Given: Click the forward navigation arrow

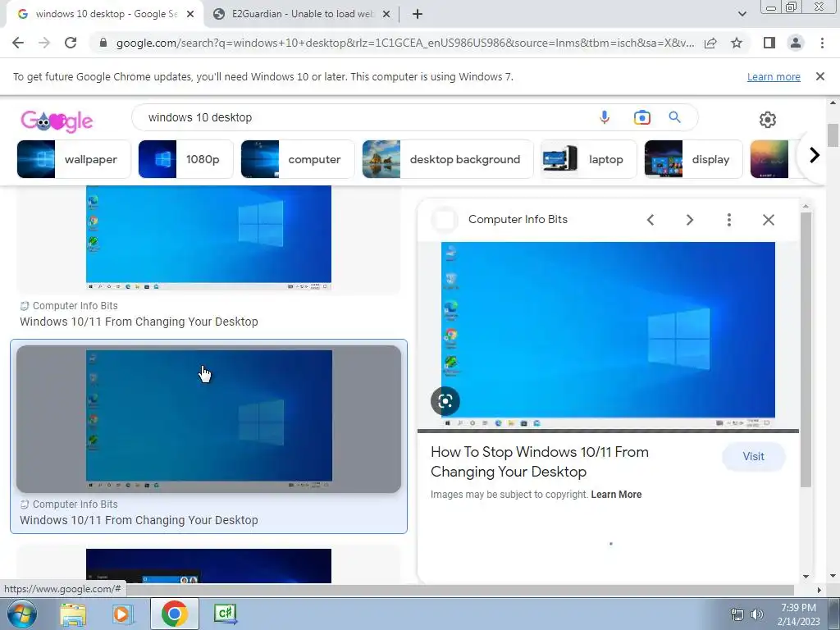Looking at the screenshot, I should tap(44, 43).
